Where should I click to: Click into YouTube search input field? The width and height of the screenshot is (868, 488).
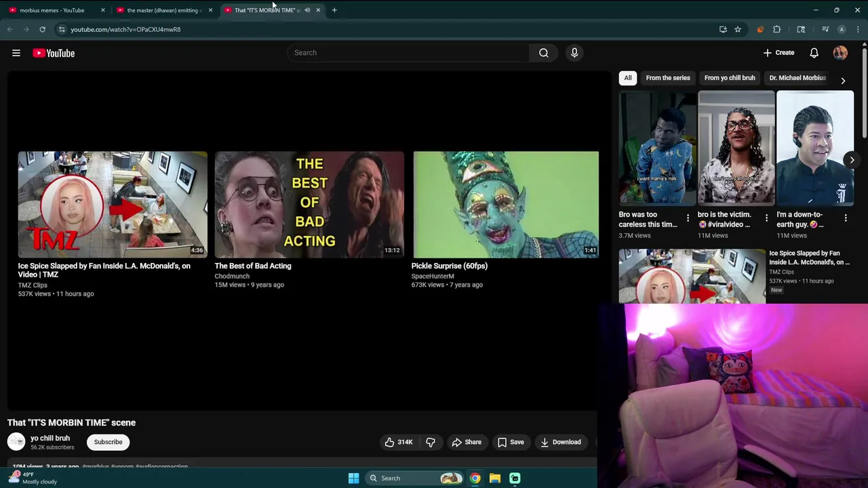(x=409, y=53)
